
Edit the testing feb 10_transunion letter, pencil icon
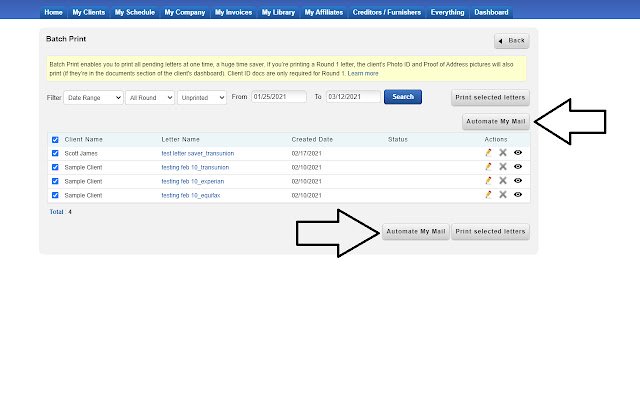pos(488,167)
